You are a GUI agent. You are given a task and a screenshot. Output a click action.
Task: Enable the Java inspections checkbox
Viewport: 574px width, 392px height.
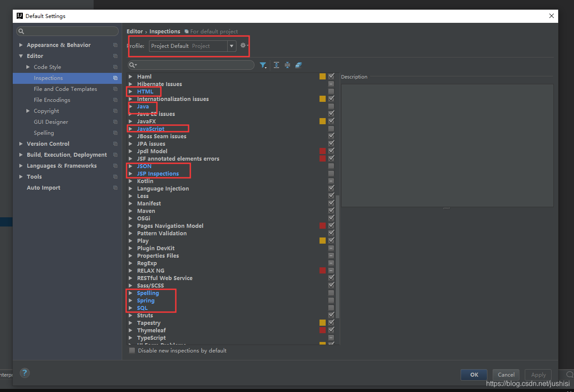point(331,106)
